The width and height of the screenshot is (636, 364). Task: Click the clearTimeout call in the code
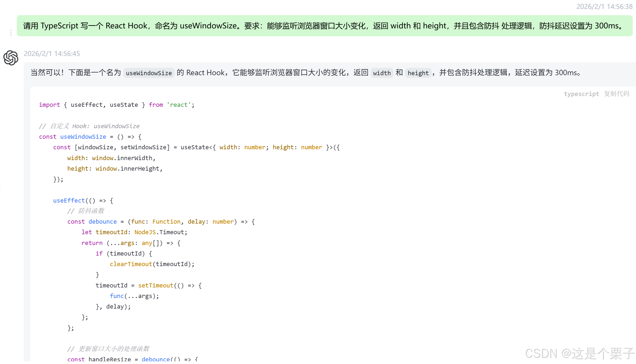click(x=131, y=264)
